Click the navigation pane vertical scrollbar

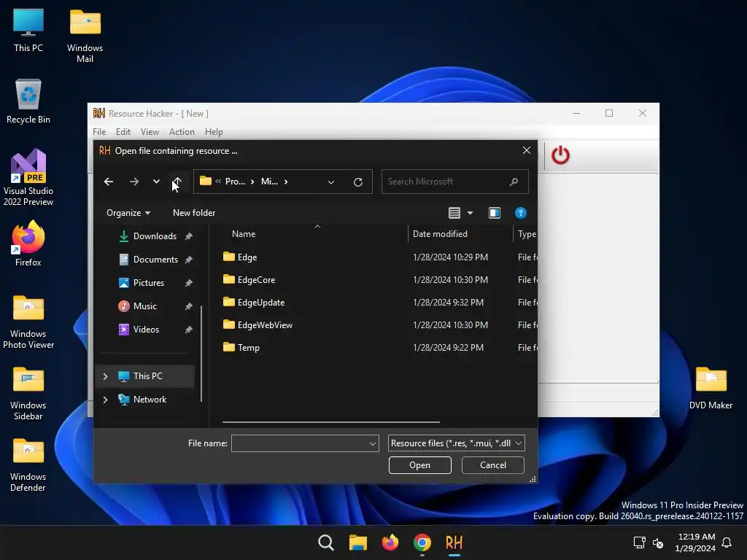pos(201,354)
